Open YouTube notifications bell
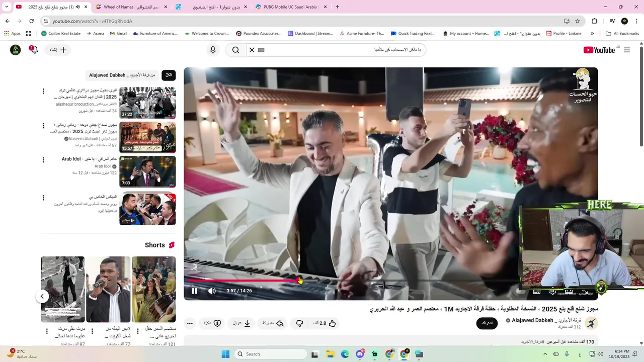Viewport: 644px width, 362px height. (34, 50)
